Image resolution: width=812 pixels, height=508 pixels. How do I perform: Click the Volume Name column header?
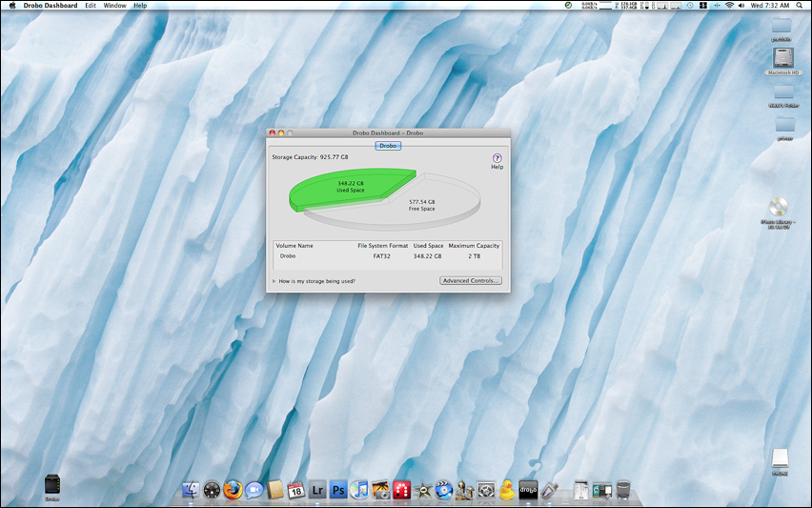(x=294, y=246)
